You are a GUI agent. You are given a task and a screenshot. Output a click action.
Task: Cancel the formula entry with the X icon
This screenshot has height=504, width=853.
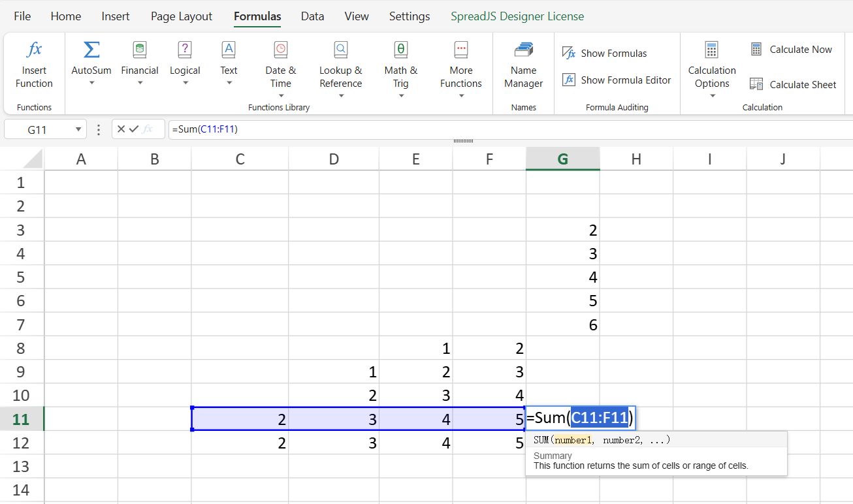pyautogui.click(x=121, y=129)
